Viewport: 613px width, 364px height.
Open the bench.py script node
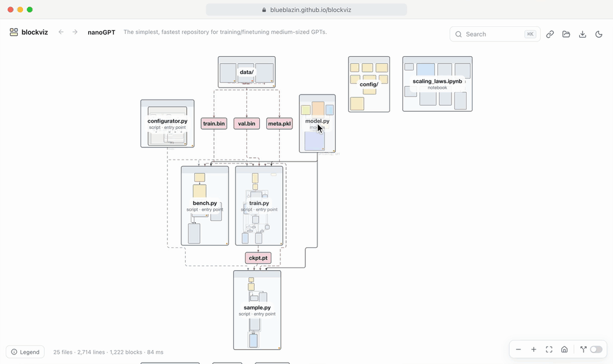coord(205,206)
